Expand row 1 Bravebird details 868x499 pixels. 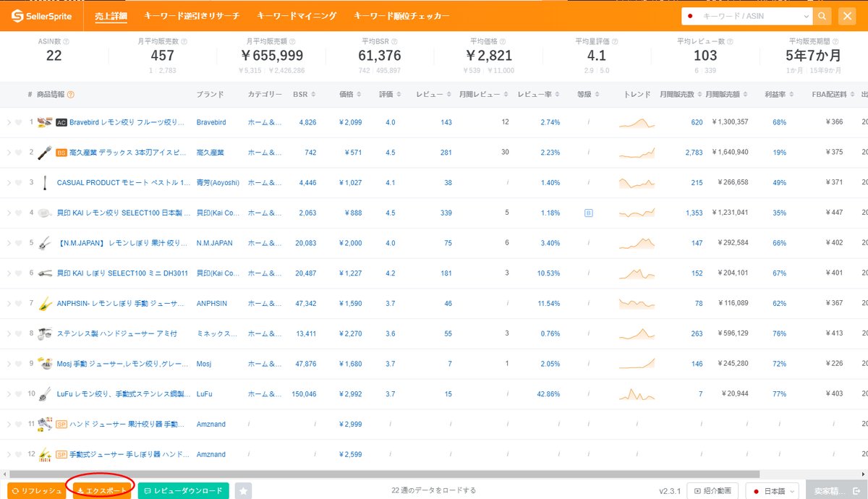coord(9,123)
